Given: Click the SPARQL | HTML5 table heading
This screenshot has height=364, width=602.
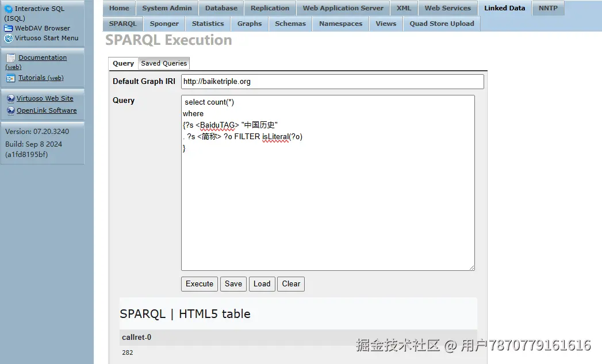Looking at the screenshot, I should click(x=185, y=314).
